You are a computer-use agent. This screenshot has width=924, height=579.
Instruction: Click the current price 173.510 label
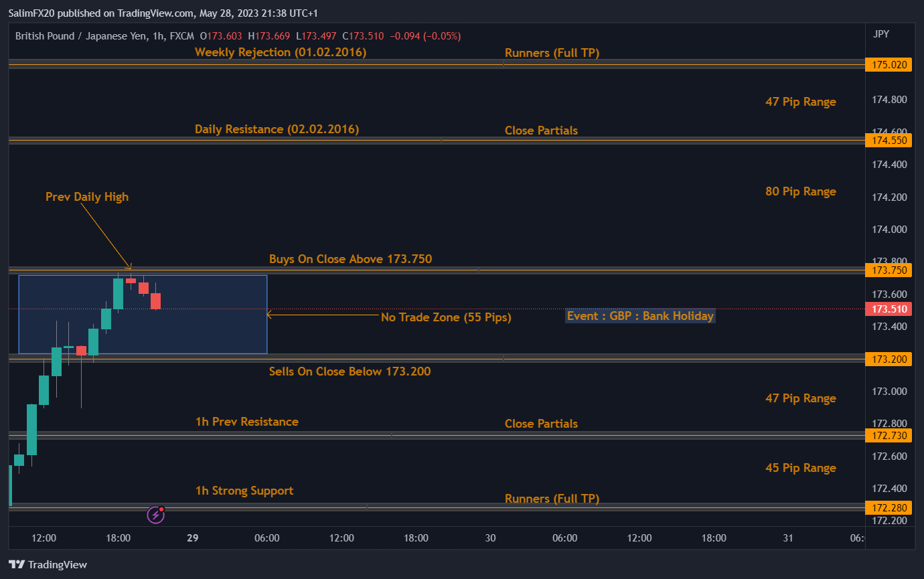(889, 309)
